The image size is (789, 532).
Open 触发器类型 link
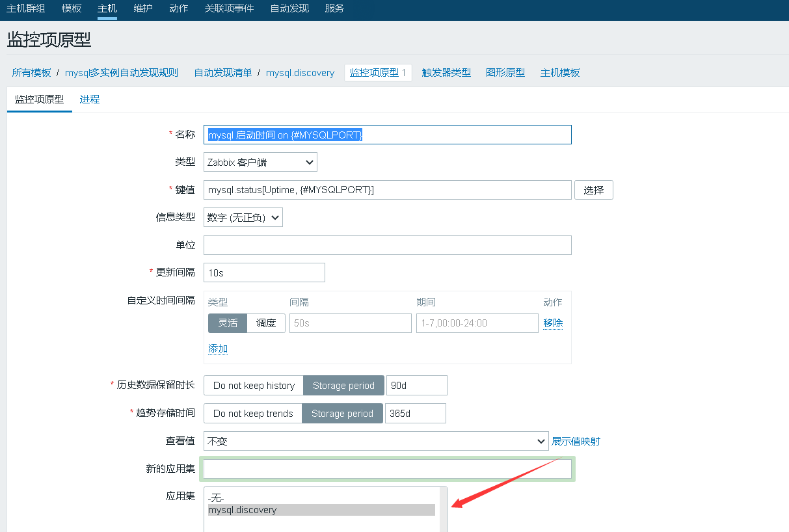pos(446,73)
